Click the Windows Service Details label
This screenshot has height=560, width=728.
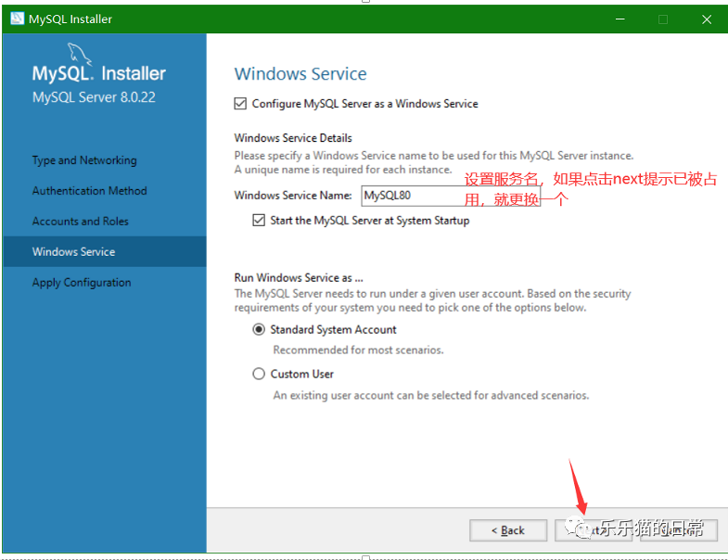point(293,138)
